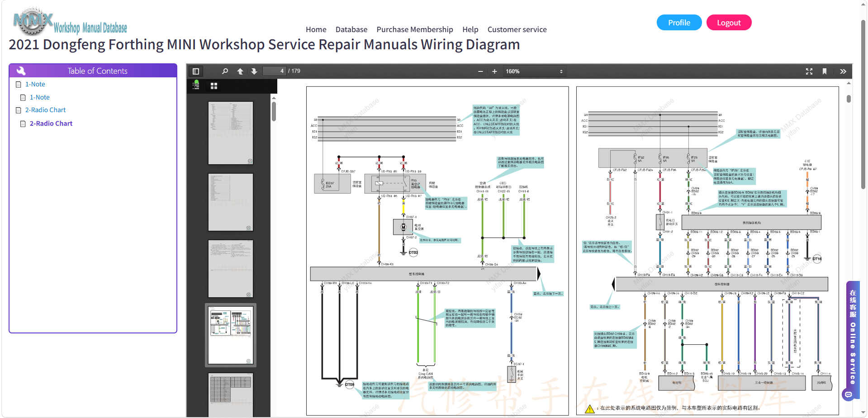Go to the Home page

click(316, 29)
